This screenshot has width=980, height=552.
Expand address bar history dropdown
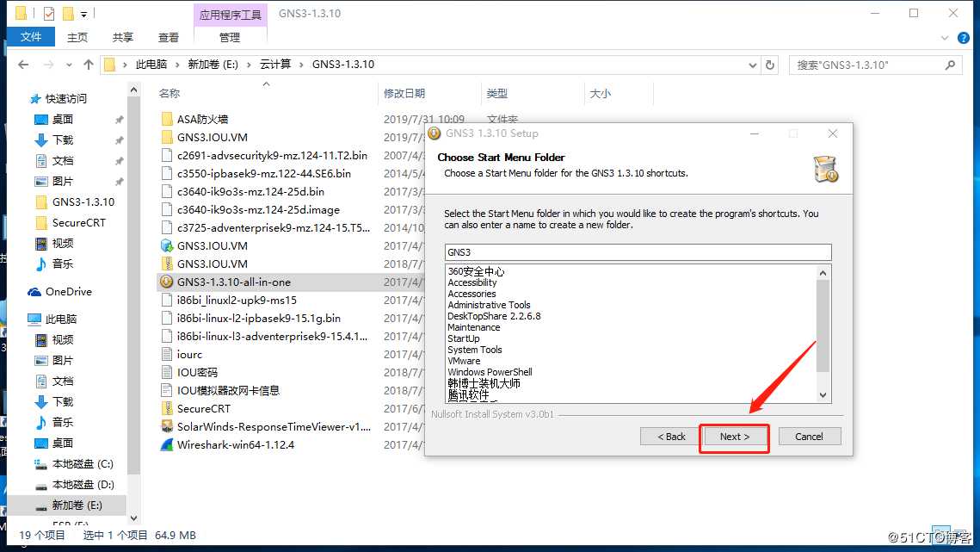pyautogui.click(x=753, y=65)
